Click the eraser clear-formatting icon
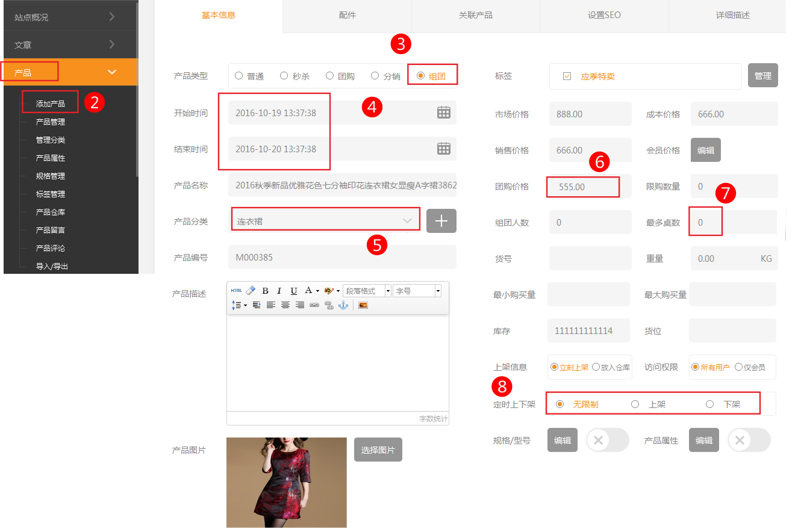The image size is (798, 532). click(x=251, y=291)
